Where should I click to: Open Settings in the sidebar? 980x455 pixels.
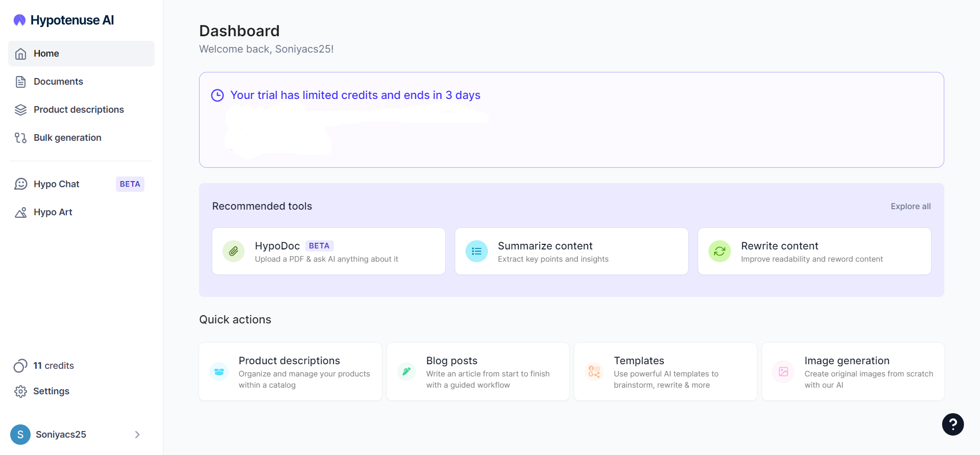(x=51, y=391)
